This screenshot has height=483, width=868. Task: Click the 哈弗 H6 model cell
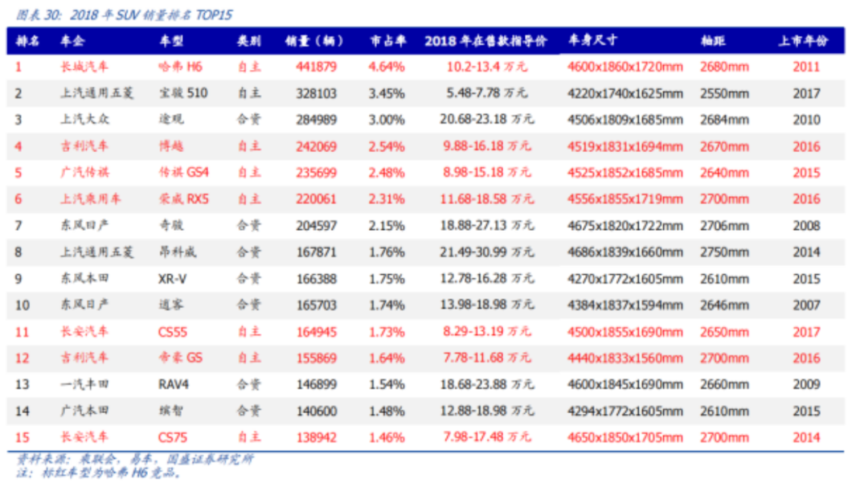click(x=182, y=67)
